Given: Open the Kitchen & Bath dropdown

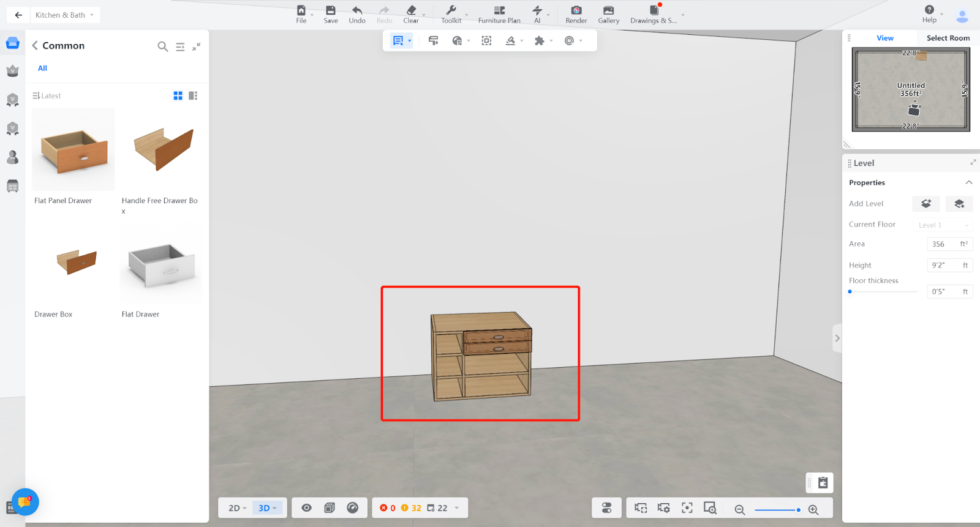Looking at the screenshot, I should pos(65,15).
